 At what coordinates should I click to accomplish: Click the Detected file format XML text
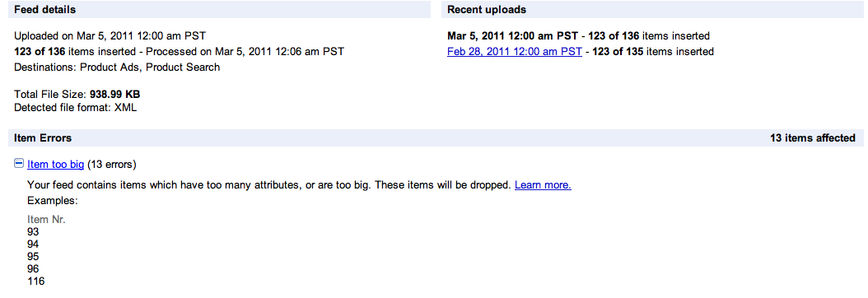75,108
